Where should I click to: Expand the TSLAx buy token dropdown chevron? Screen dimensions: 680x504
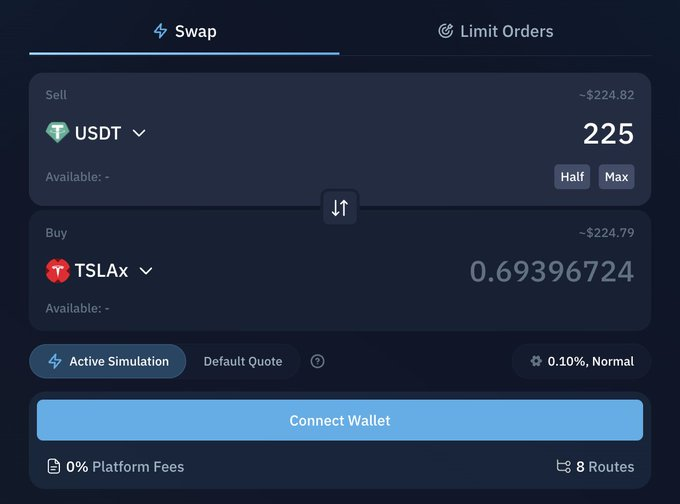coord(146,271)
